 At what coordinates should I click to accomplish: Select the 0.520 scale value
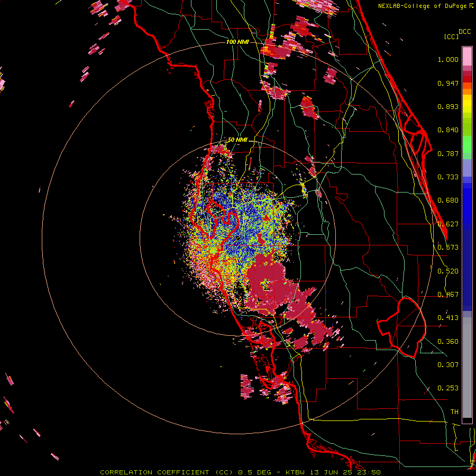click(x=448, y=271)
